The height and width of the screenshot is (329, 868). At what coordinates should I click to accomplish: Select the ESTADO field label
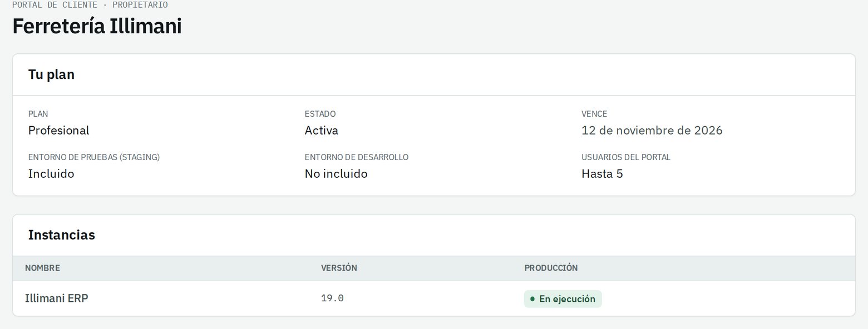click(320, 114)
